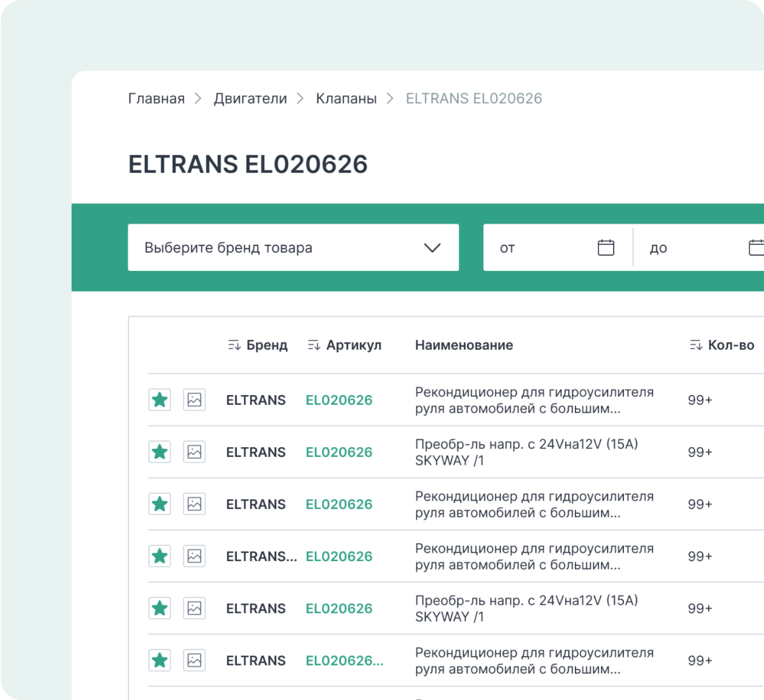Click the brand dropdown chevron arrow
Image resolution: width=764 pixels, height=700 pixels.
[432, 247]
